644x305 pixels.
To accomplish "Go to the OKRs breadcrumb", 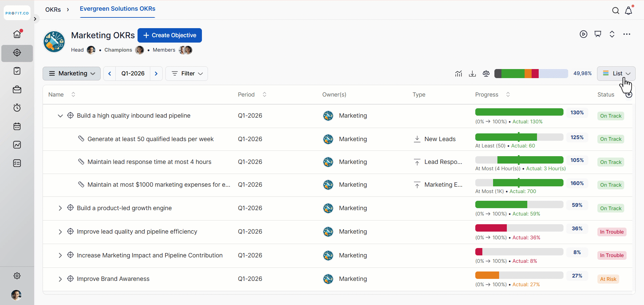I will [53, 10].
